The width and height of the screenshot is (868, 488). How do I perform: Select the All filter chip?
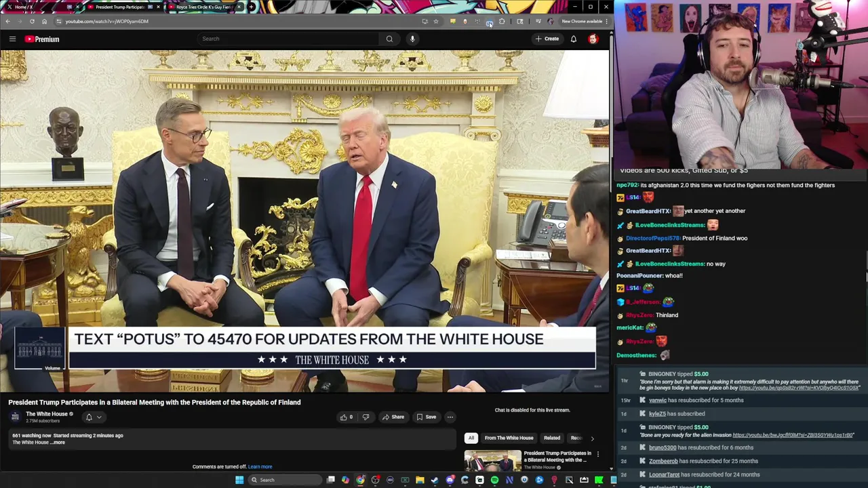471,438
